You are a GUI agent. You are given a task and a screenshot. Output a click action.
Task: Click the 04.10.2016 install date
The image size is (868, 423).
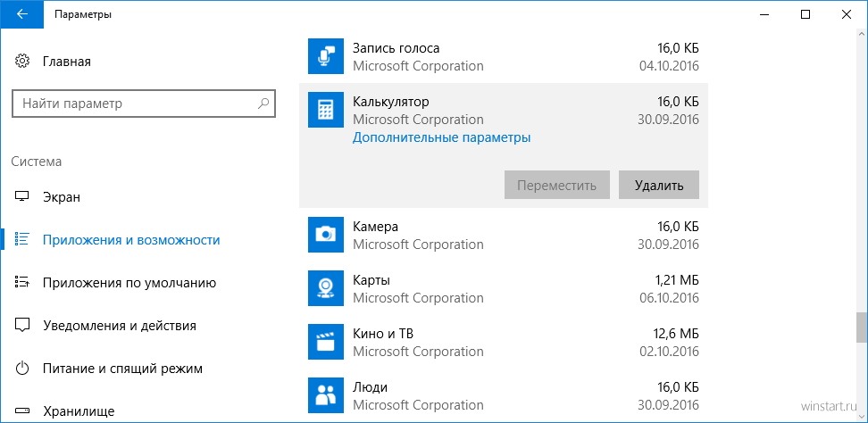pos(669,66)
